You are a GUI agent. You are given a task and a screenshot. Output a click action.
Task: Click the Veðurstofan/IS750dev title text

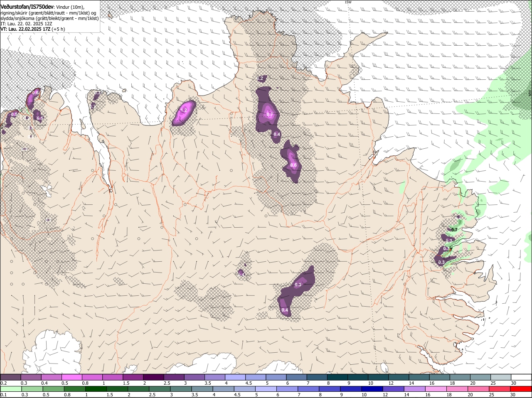coord(27,7)
